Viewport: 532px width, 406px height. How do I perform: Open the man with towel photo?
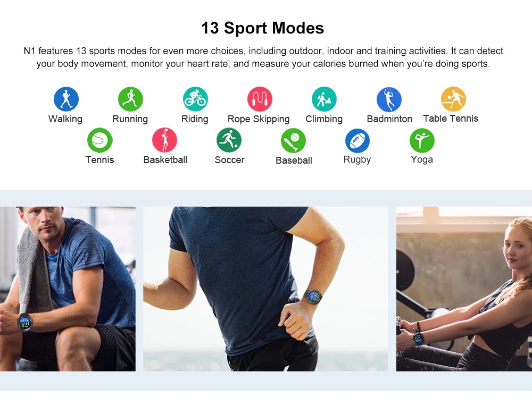tap(68, 289)
